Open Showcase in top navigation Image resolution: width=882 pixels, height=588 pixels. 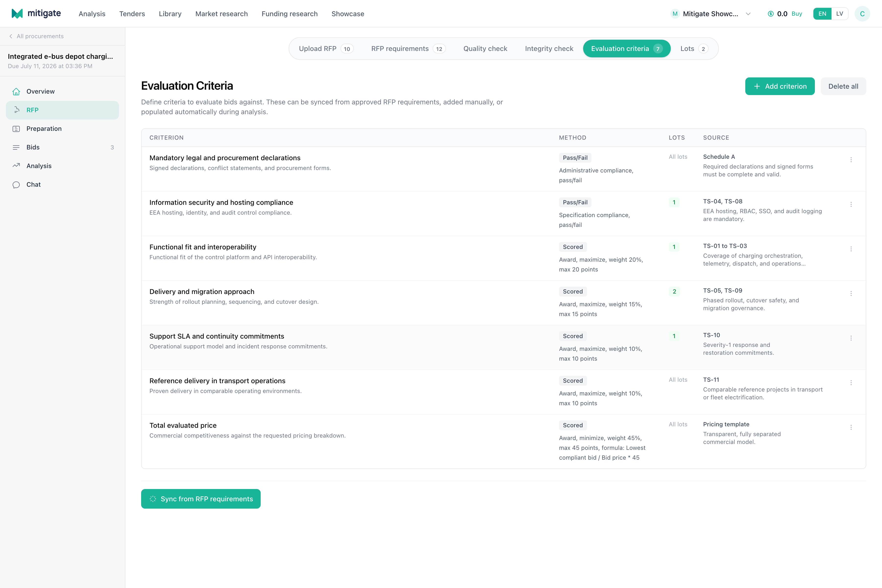[348, 14]
